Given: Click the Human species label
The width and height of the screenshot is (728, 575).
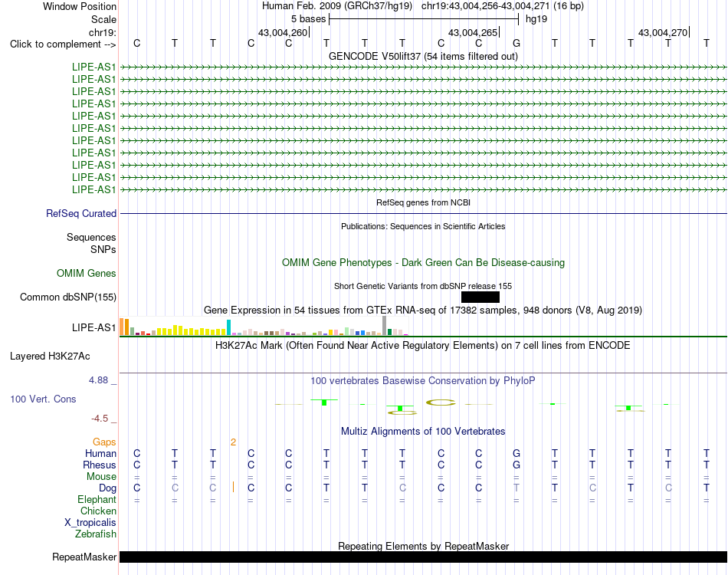Looking at the screenshot, I should point(100,454).
